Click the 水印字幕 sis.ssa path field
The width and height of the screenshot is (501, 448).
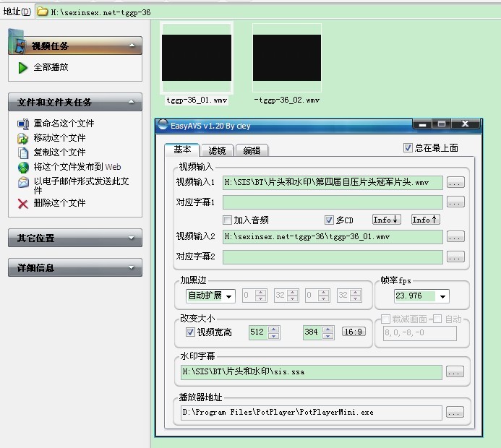pos(311,372)
